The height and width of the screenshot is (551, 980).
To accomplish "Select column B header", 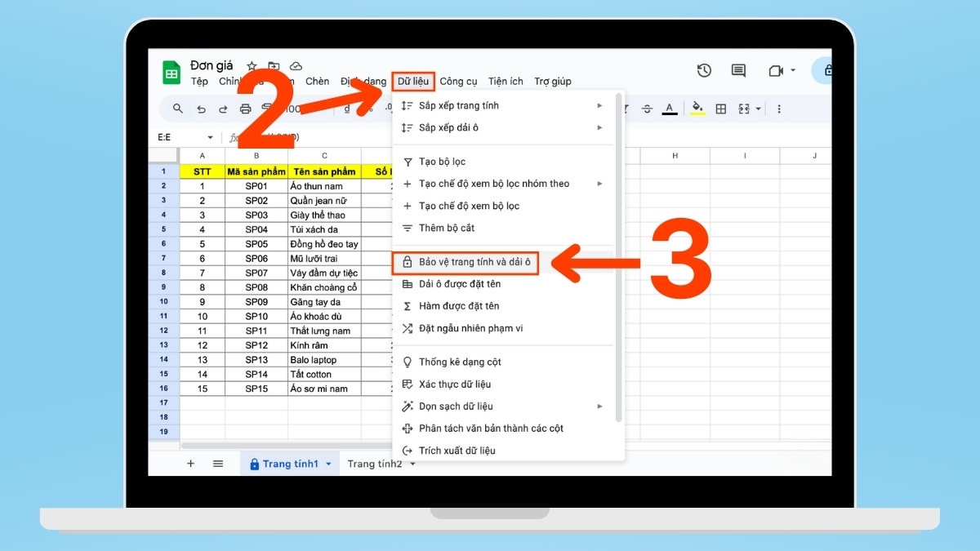I will [256, 156].
